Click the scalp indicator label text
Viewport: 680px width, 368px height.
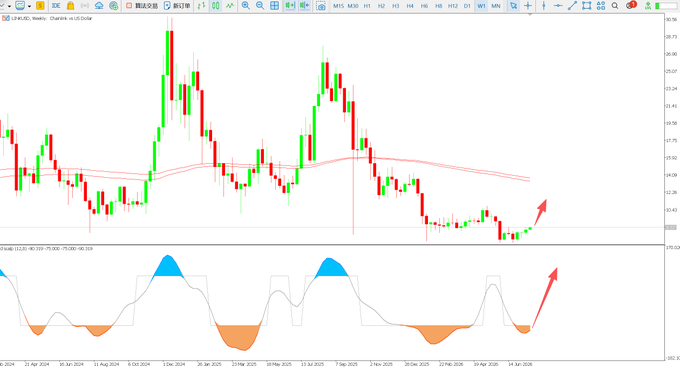(x=46, y=248)
